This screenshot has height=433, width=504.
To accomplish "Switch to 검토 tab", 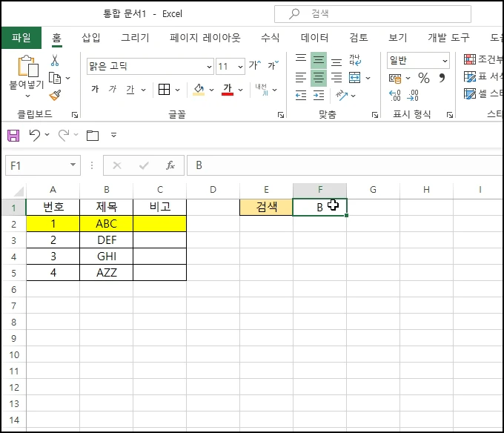I will 359,38.
